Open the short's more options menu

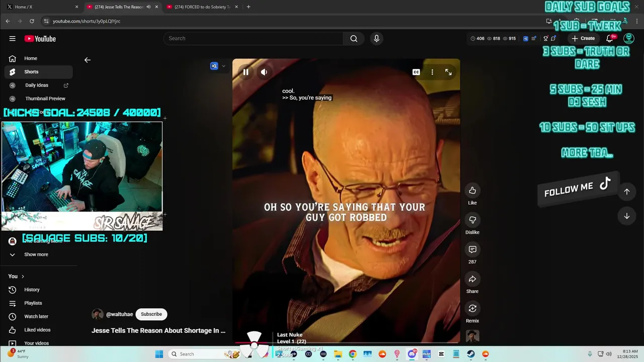coord(432,72)
